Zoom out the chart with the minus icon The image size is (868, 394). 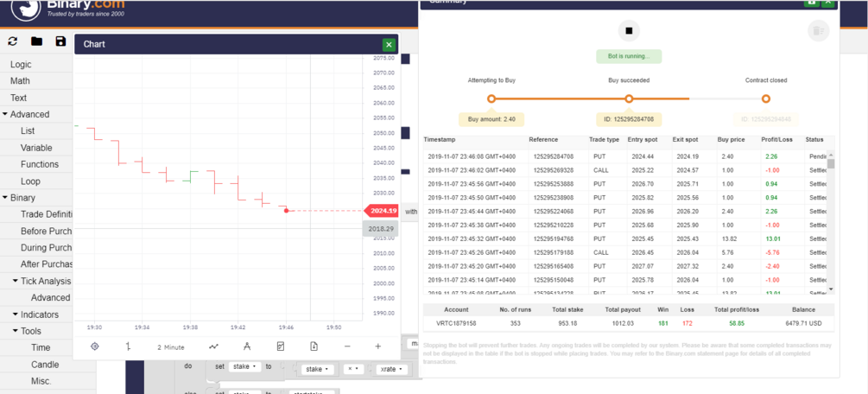pos(347,346)
